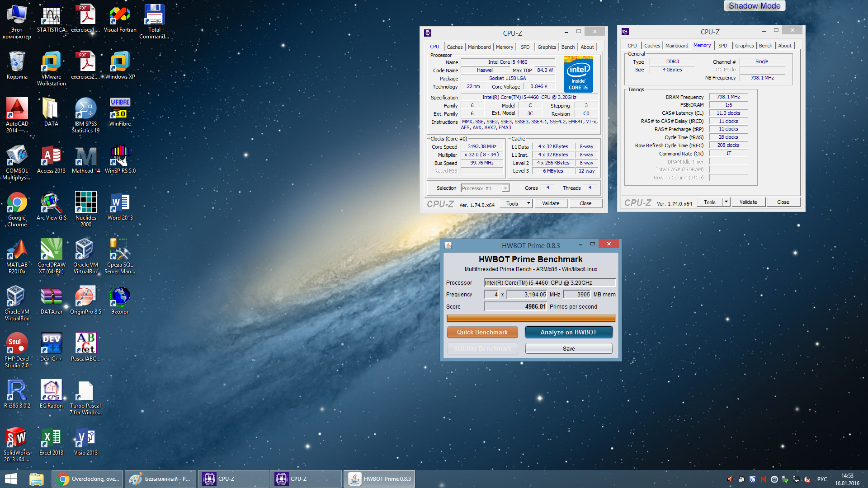This screenshot has width=868, height=488.
Task: Open Bench tab in left CPU-Z window
Action: click(568, 47)
